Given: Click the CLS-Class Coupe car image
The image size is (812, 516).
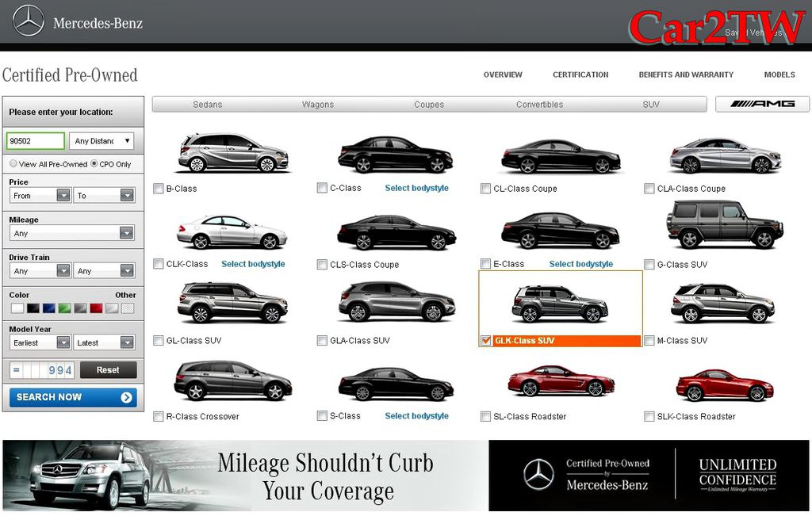Looking at the screenshot, I should coord(396,232).
